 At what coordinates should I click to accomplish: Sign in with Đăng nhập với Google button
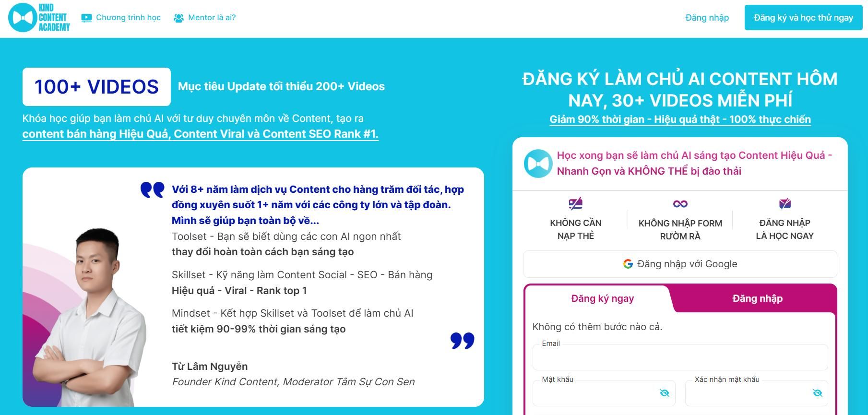(680, 264)
